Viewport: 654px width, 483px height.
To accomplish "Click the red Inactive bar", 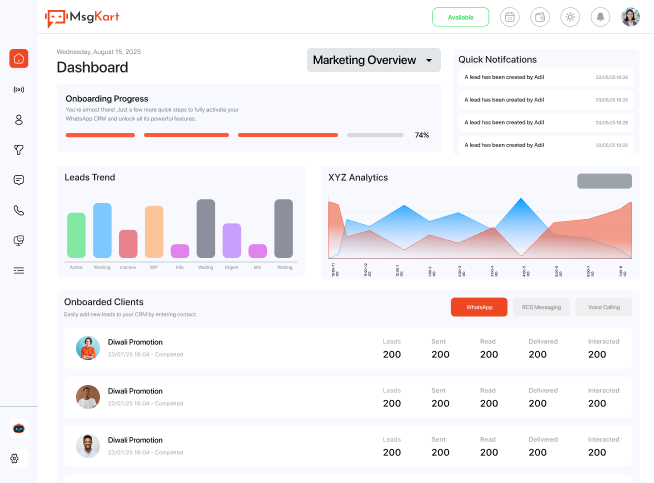I will point(128,244).
